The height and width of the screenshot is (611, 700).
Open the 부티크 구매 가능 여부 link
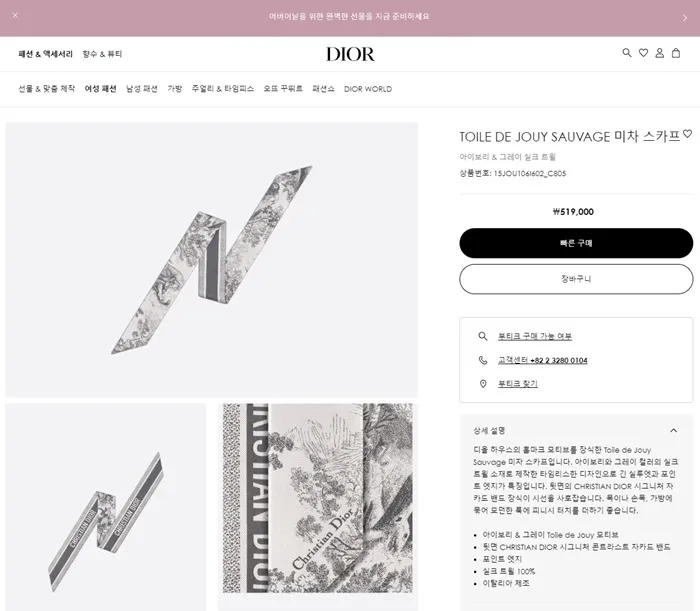(x=535, y=336)
